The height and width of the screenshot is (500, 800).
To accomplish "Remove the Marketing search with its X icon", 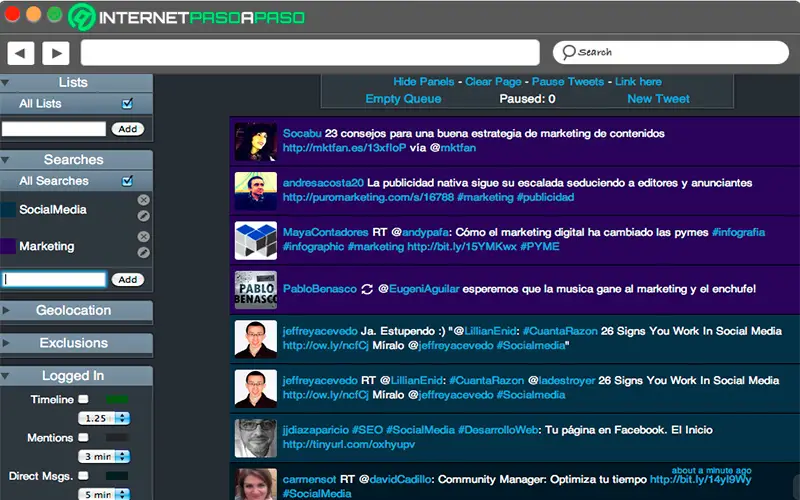I will (144, 237).
